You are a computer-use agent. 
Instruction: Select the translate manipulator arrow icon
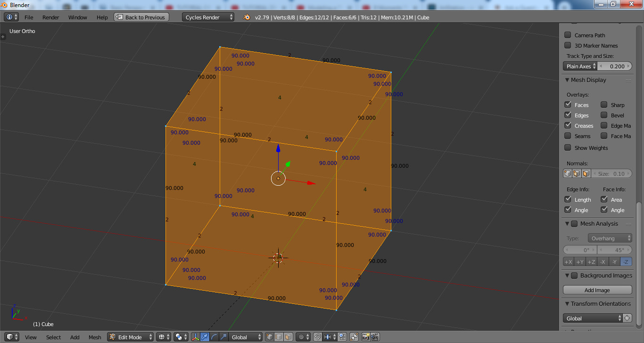point(205,337)
